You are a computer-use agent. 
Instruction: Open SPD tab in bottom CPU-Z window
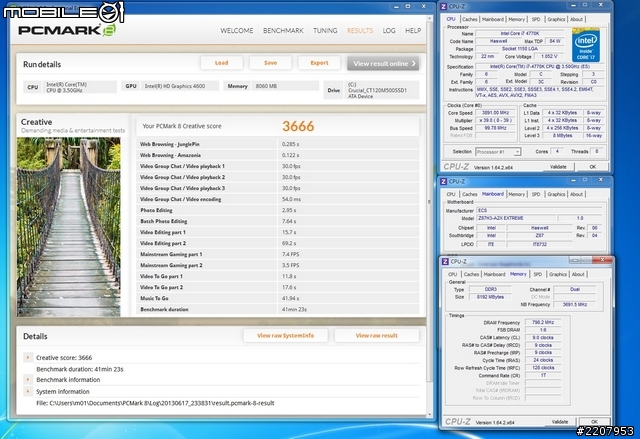(538, 274)
